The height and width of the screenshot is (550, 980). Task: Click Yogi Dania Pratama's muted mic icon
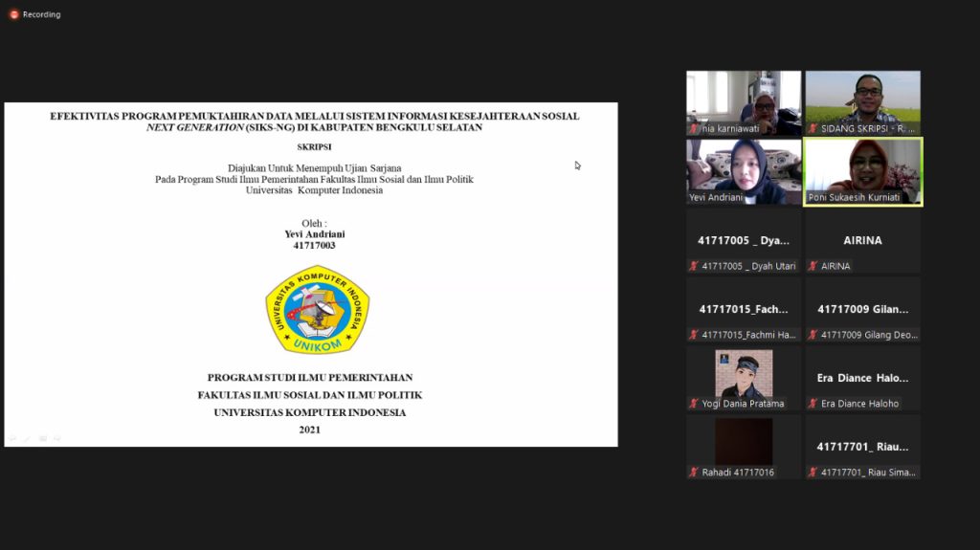(x=693, y=404)
